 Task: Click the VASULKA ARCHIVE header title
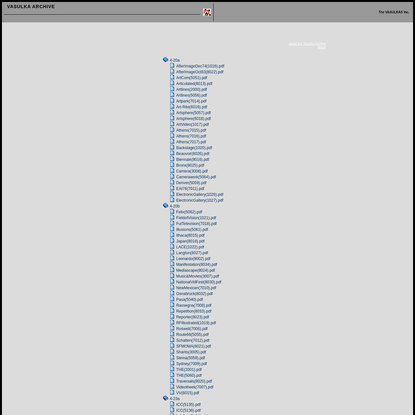point(31,6)
